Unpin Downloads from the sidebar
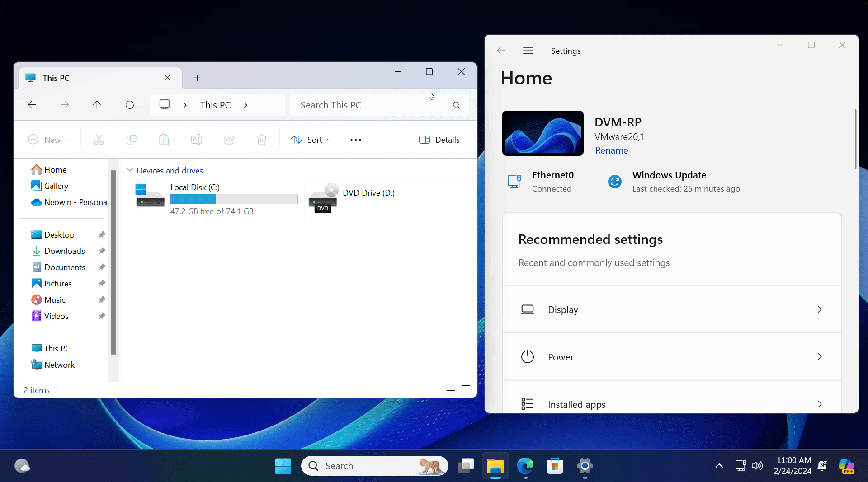 102,251
